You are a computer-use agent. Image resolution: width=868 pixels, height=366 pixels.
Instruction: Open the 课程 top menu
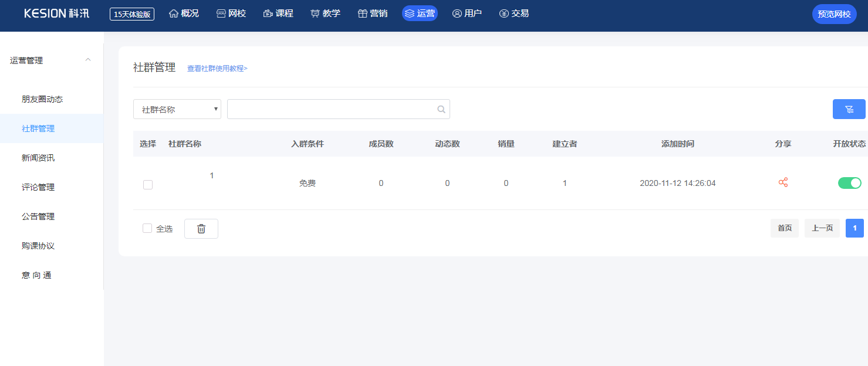pyautogui.click(x=278, y=13)
